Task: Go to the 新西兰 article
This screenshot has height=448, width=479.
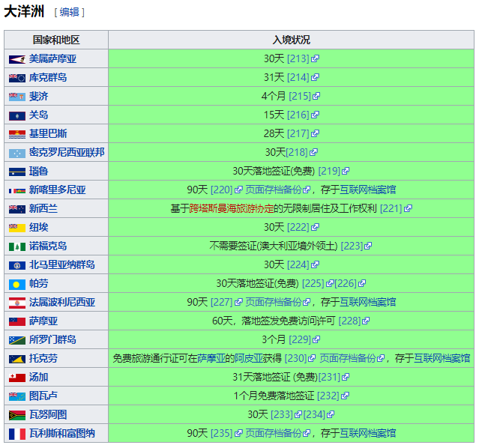Action: click(x=43, y=208)
